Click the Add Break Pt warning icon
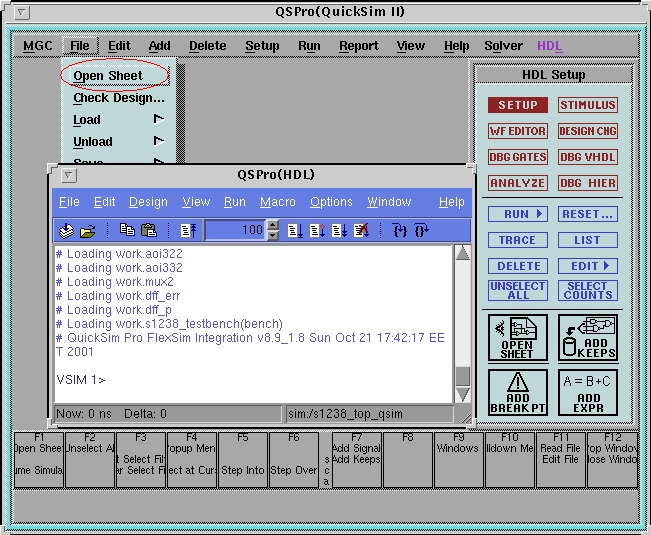This screenshot has height=535, width=651. tap(518, 393)
